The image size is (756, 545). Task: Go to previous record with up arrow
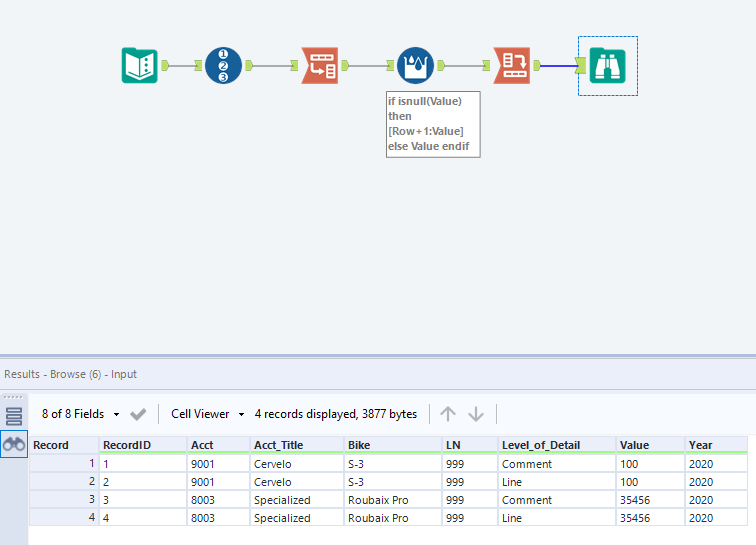448,414
